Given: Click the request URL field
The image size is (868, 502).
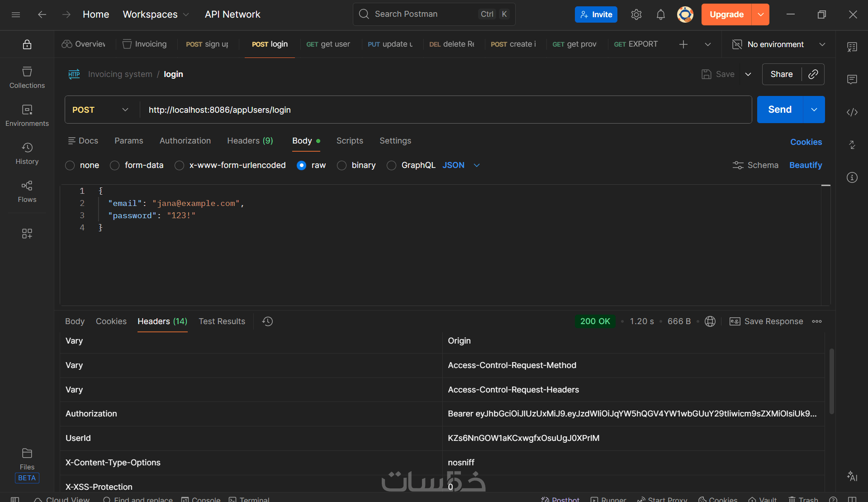Looking at the screenshot, I should pos(446,110).
